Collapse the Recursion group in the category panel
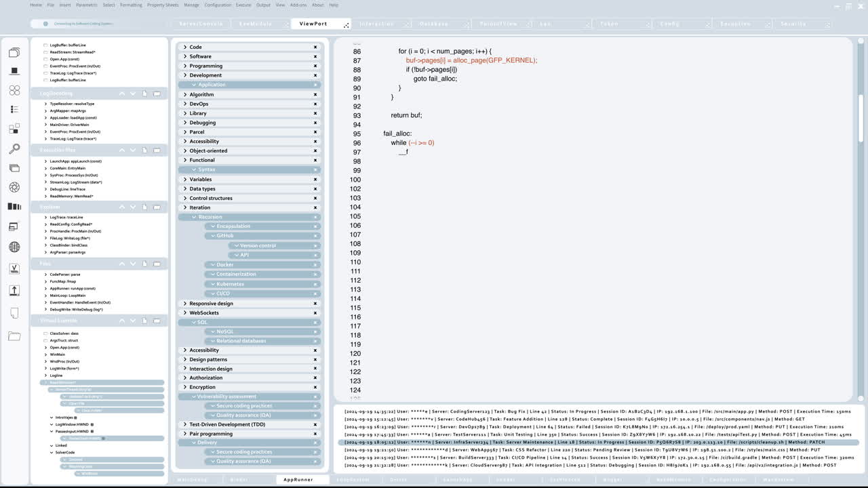Image resolution: width=868 pixels, height=488 pixels. pyautogui.click(x=195, y=216)
